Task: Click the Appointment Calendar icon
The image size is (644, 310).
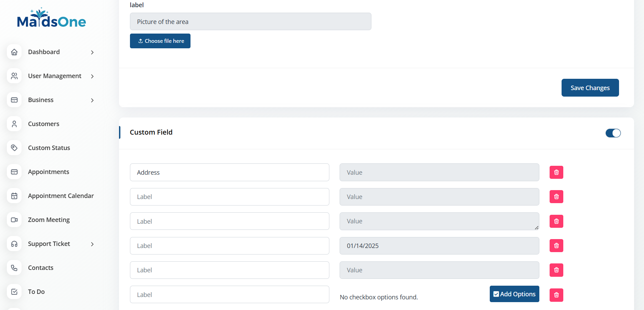Action: pos(14,196)
